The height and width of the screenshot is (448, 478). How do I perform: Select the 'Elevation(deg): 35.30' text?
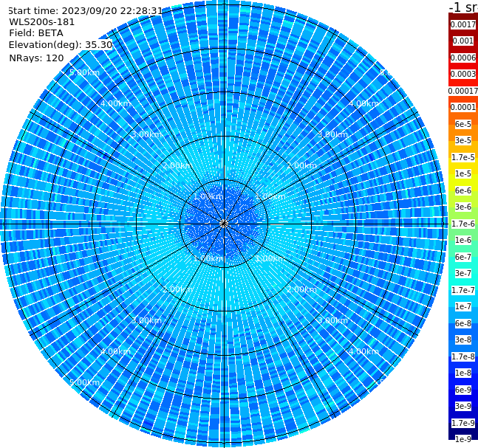[x=61, y=45]
